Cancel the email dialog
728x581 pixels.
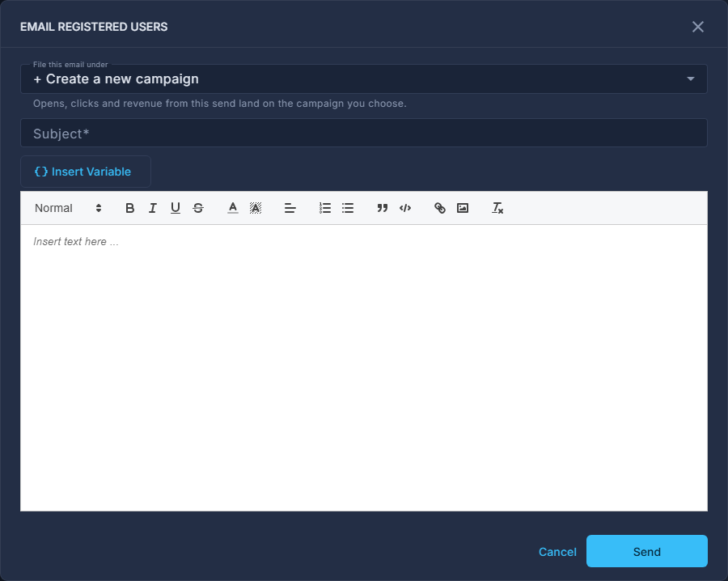pos(557,552)
